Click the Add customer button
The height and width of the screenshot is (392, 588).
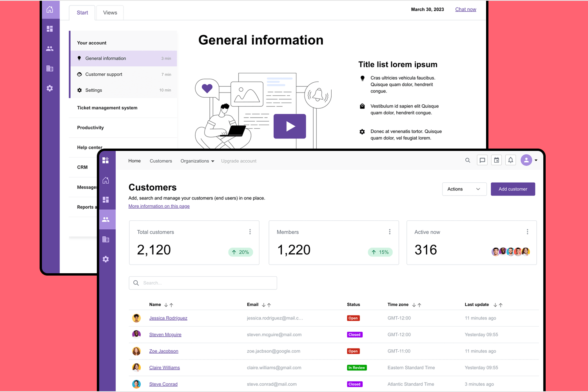513,189
